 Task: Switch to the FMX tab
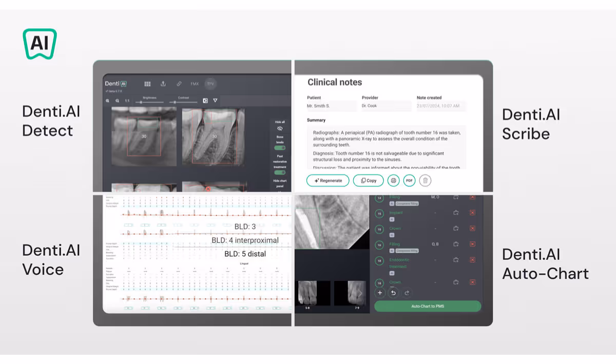point(195,84)
